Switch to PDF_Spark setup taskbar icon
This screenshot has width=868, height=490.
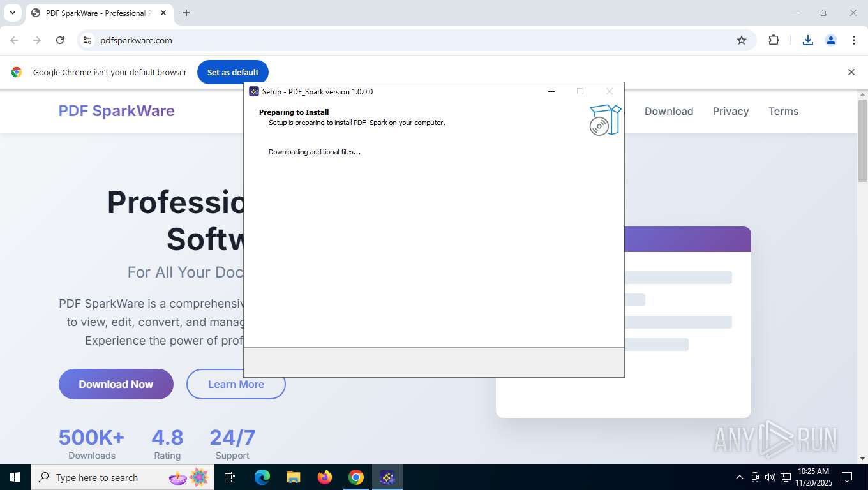coord(387,477)
